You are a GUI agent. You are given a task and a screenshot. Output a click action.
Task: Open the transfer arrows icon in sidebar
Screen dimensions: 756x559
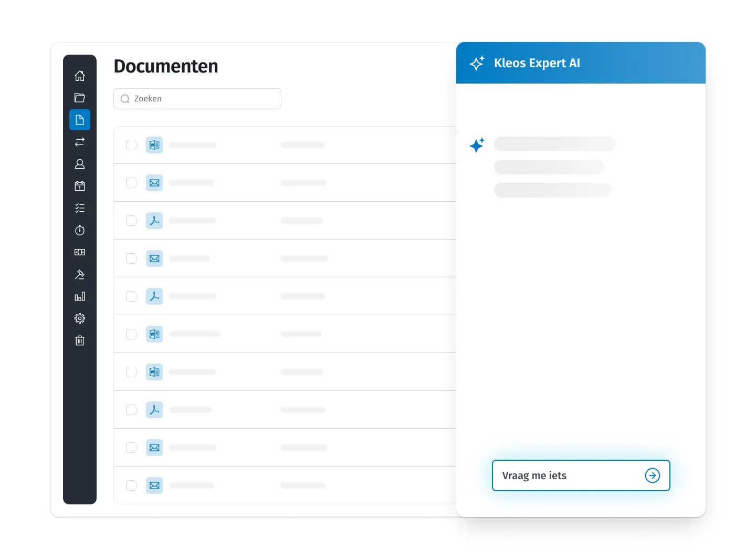click(80, 142)
